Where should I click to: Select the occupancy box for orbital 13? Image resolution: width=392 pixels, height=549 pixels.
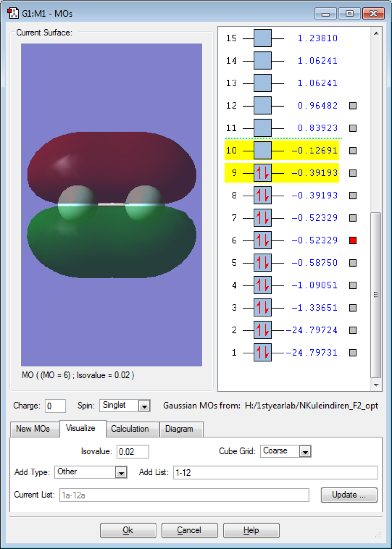pyautogui.click(x=263, y=83)
